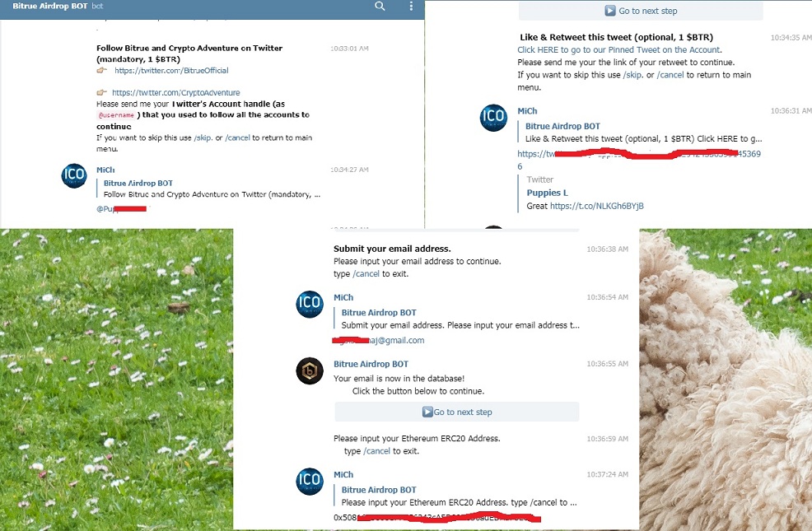
Task: Click the Bitrue Airdrop BOT chat title
Action: [49, 7]
